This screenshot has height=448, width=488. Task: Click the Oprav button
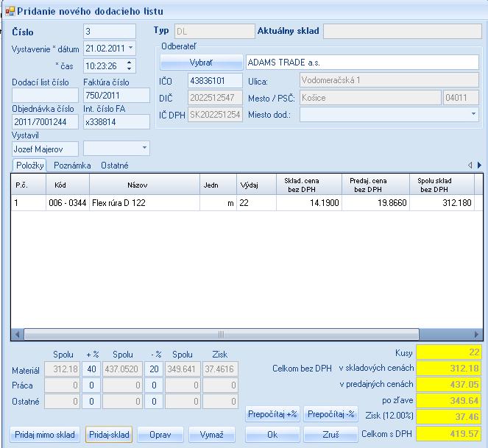[160, 434]
